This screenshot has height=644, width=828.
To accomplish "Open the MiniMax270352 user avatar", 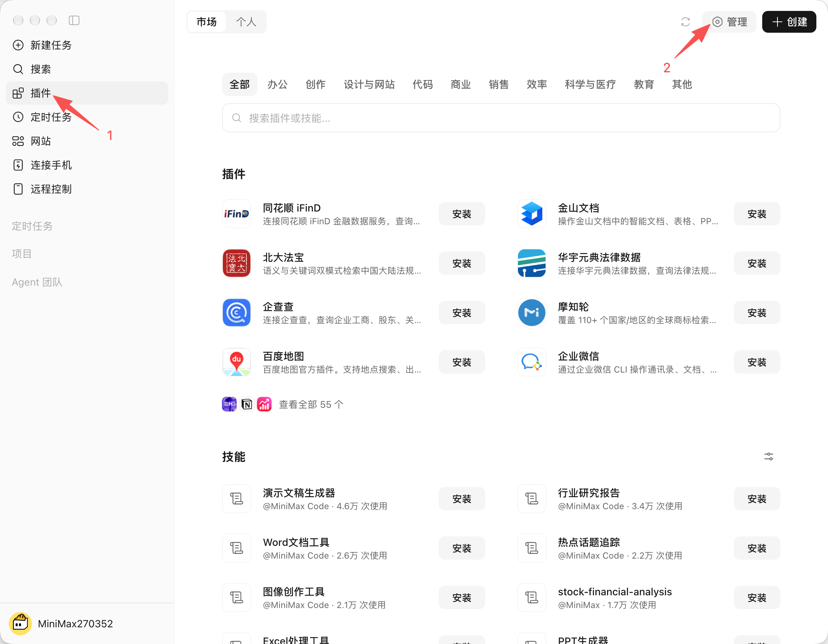I will tap(20, 624).
